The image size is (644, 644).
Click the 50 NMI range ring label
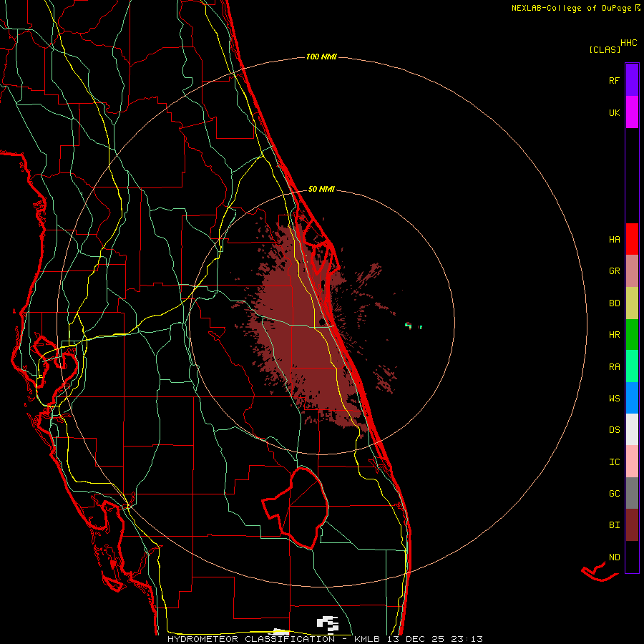click(x=321, y=189)
